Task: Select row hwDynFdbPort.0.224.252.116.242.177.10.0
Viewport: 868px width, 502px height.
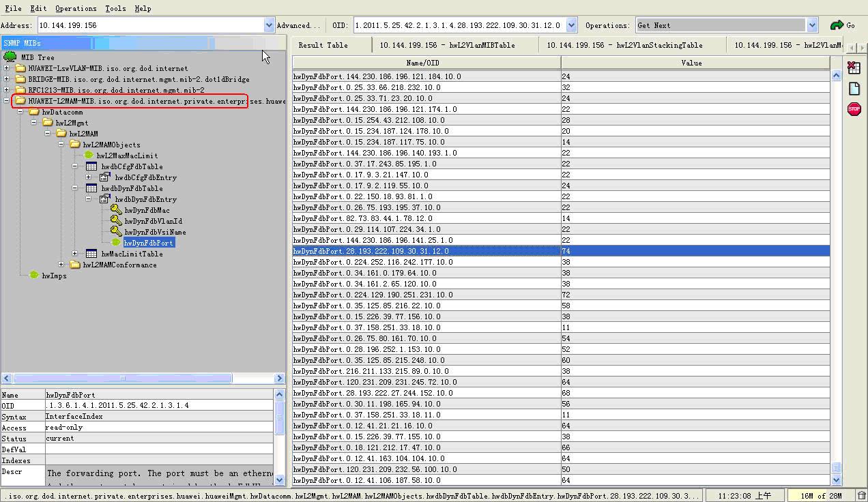Action: point(562,262)
